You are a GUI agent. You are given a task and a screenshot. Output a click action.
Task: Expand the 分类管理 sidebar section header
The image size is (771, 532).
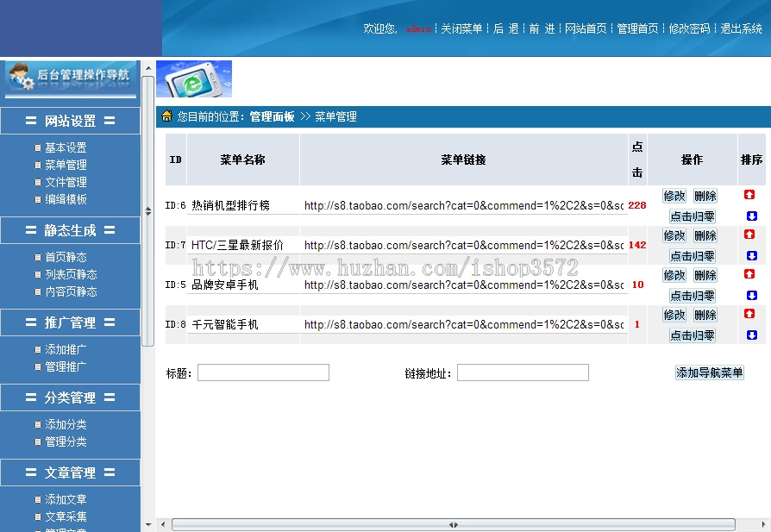pyautogui.click(x=70, y=397)
